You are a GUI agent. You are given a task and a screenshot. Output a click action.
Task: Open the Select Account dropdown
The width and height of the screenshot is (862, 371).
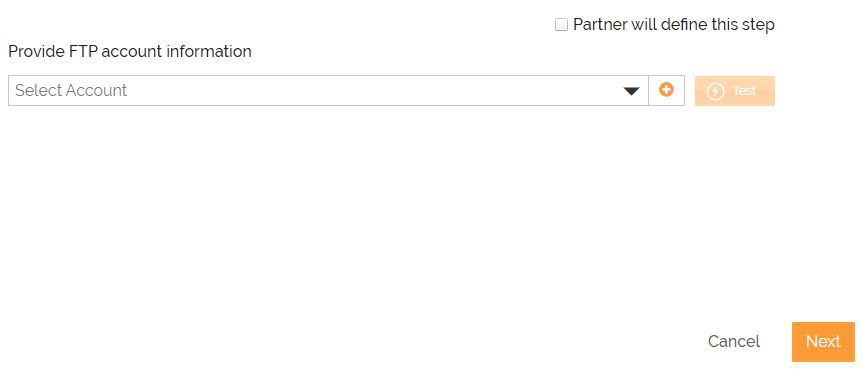(328, 90)
